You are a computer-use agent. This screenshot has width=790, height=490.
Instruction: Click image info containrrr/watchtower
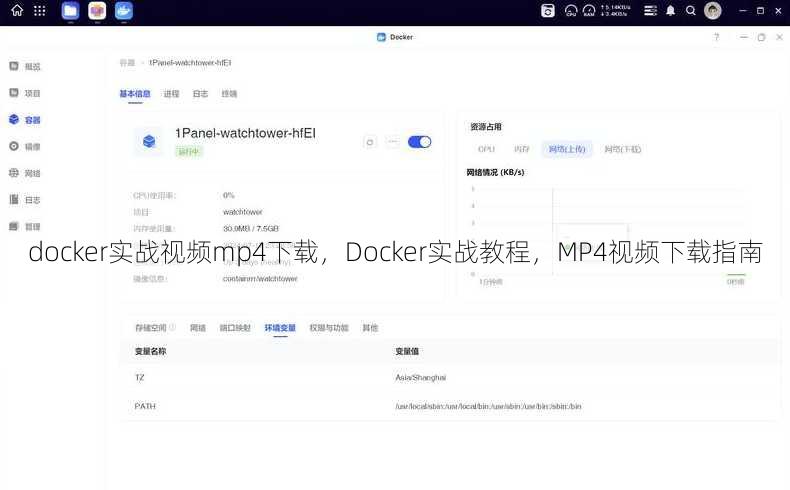260,278
